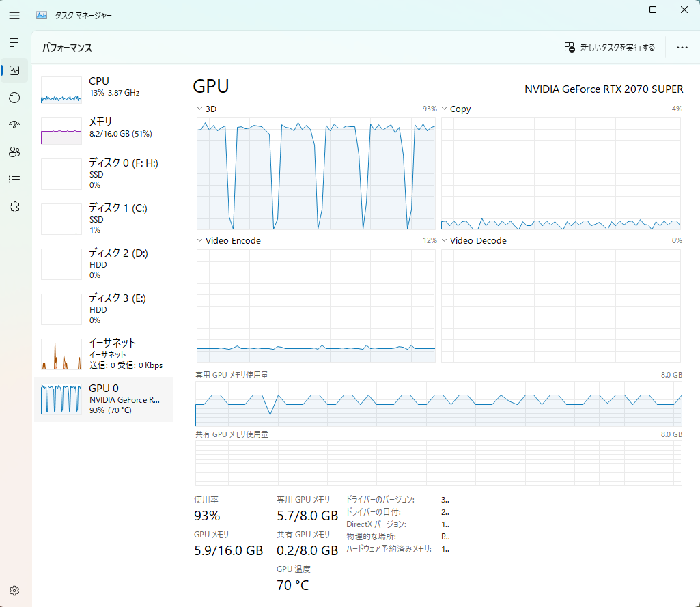Close the Task Manager window
The width and height of the screenshot is (700, 607).
click(684, 10)
